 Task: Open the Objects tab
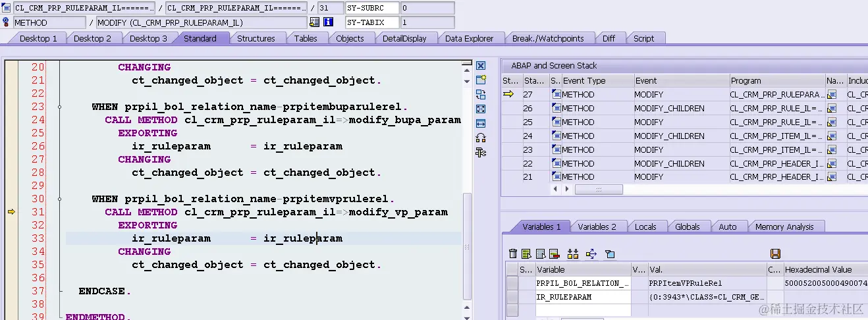click(x=350, y=38)
